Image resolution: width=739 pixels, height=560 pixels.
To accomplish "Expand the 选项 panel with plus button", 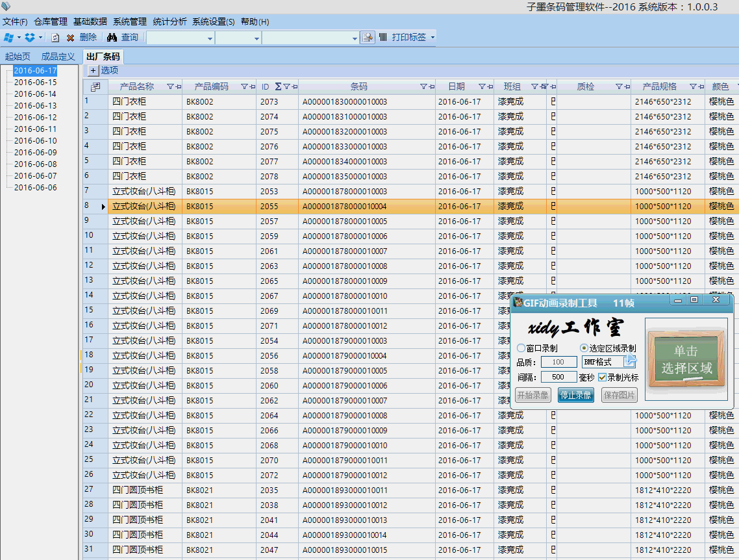I will pyautogui.click(x=93, y=70).
